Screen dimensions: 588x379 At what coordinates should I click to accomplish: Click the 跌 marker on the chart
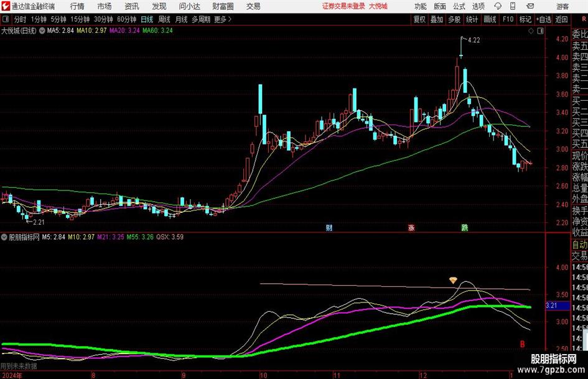[x=465, y=227]
